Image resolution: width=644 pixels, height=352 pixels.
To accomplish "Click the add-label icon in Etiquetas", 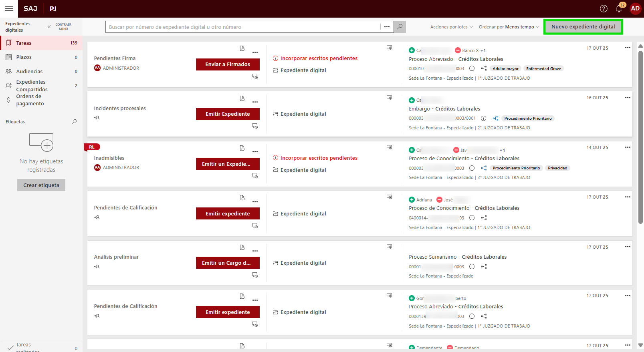I will (x=41, y=142).
